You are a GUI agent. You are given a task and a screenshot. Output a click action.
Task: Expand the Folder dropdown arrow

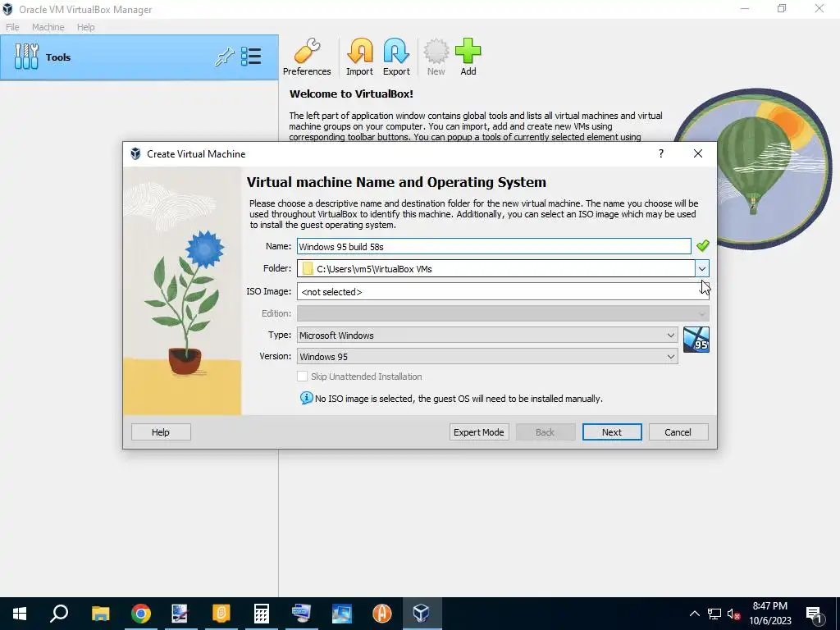point(702,268)
